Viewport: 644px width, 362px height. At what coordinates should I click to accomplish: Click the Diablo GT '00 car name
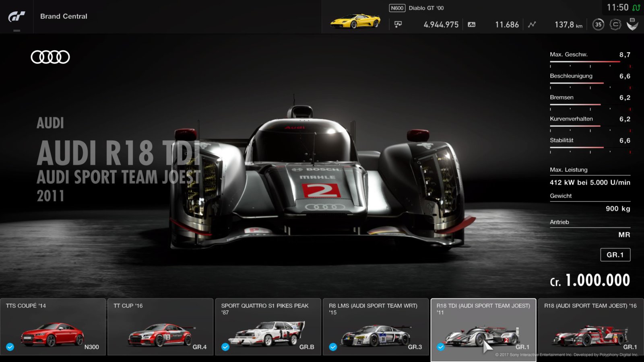coord(426,8)
